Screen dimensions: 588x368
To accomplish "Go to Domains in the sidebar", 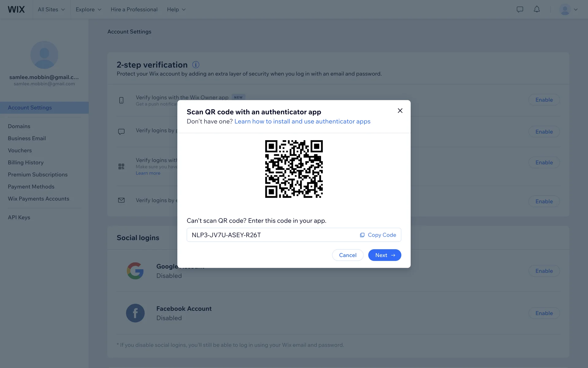I will tap(19, 126).
